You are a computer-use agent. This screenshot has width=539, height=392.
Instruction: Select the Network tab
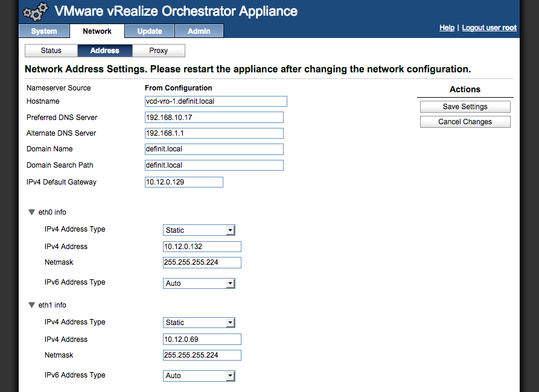pyautogui.click(x=97, y=31)
